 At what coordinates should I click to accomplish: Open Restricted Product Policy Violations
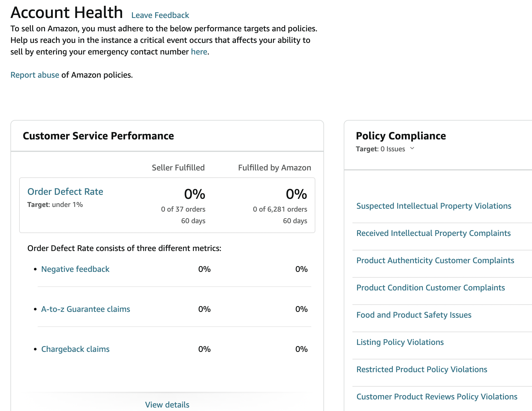[421, 369]
